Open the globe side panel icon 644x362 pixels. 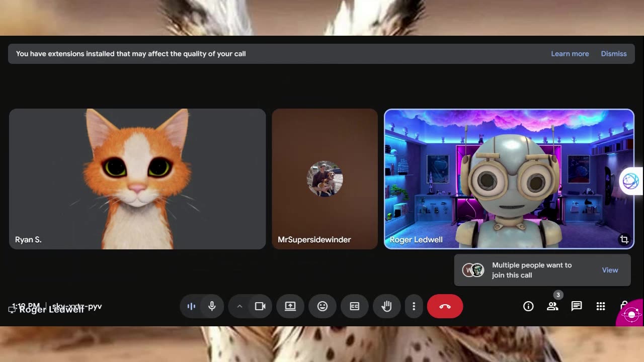coord(631,181)
